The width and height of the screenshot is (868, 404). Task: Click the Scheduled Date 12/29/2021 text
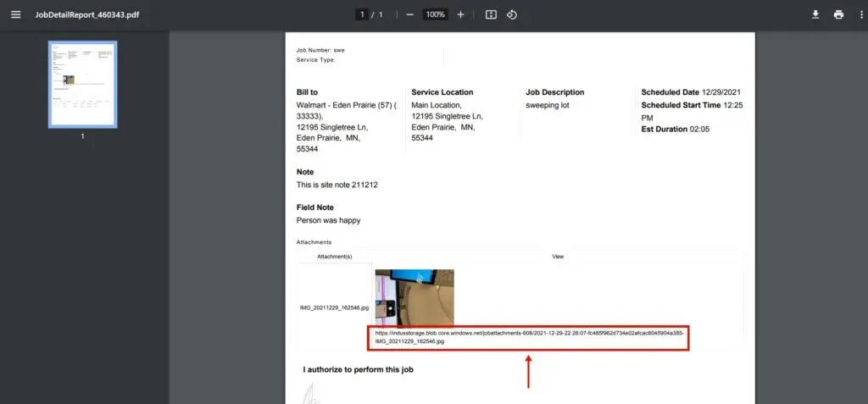(x=691, y=92)
